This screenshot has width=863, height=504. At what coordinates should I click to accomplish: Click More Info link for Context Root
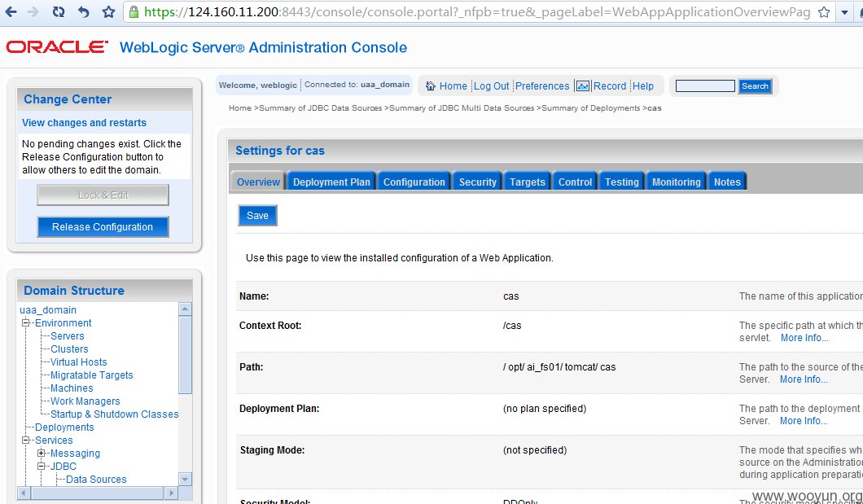pyautogui.click(x=804, y=338)
